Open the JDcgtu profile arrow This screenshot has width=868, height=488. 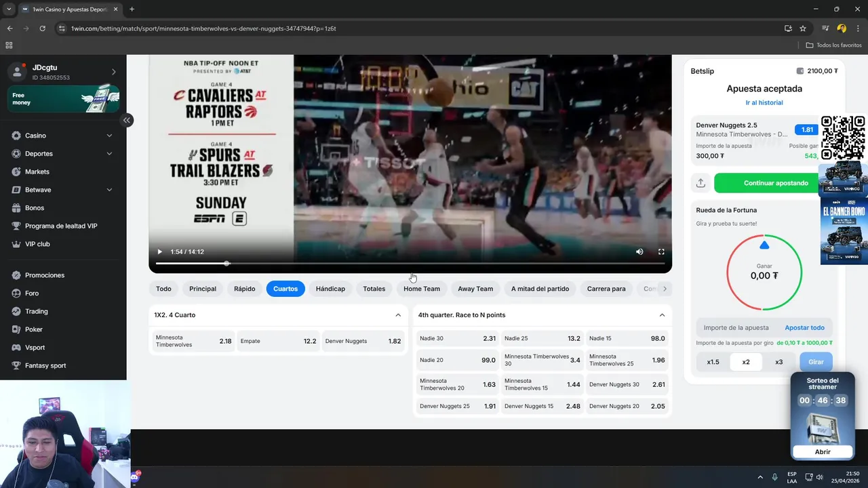(113, 72)
